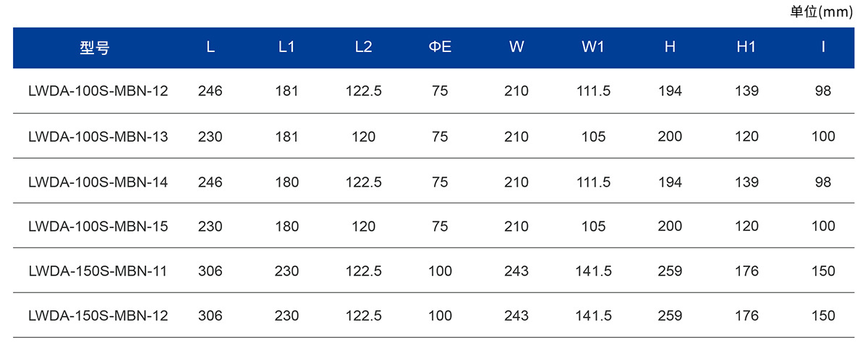
Task: Click the ΦE column header
Action: point(440,48)
